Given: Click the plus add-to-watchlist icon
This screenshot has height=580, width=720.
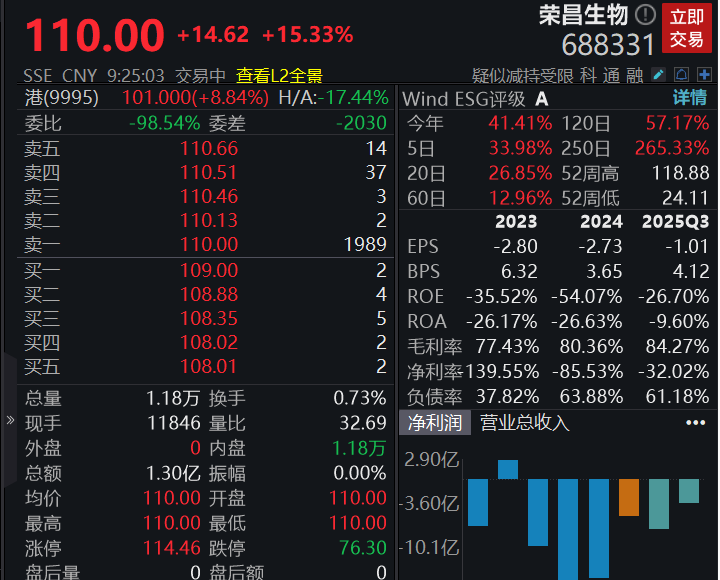Looking at the screenshot, I should pos(704,74).
